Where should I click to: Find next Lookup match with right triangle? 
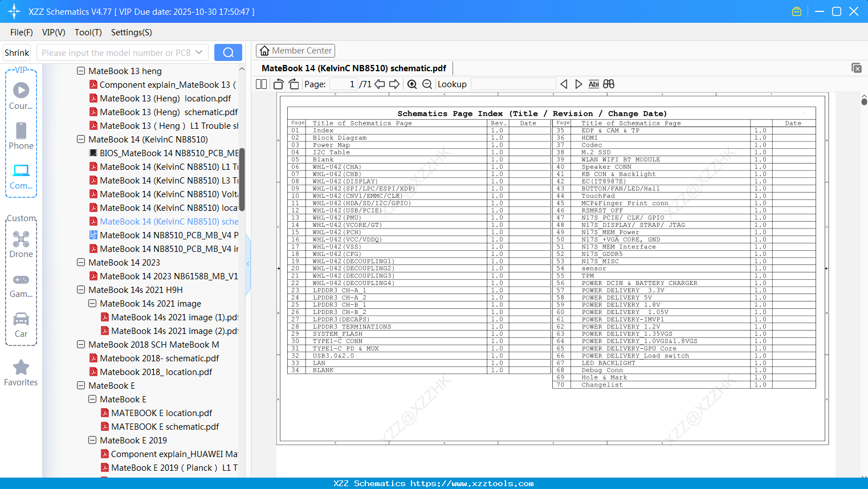578,84
